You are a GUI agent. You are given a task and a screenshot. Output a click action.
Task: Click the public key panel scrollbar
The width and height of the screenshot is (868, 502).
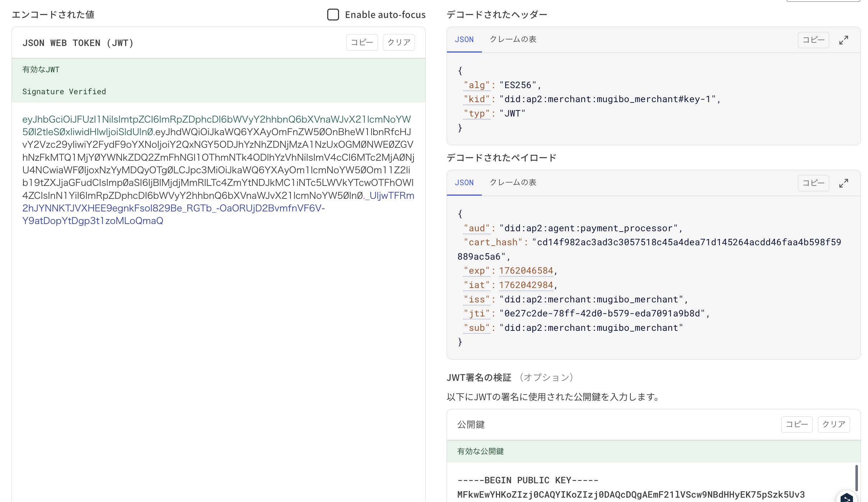point(856,478)
